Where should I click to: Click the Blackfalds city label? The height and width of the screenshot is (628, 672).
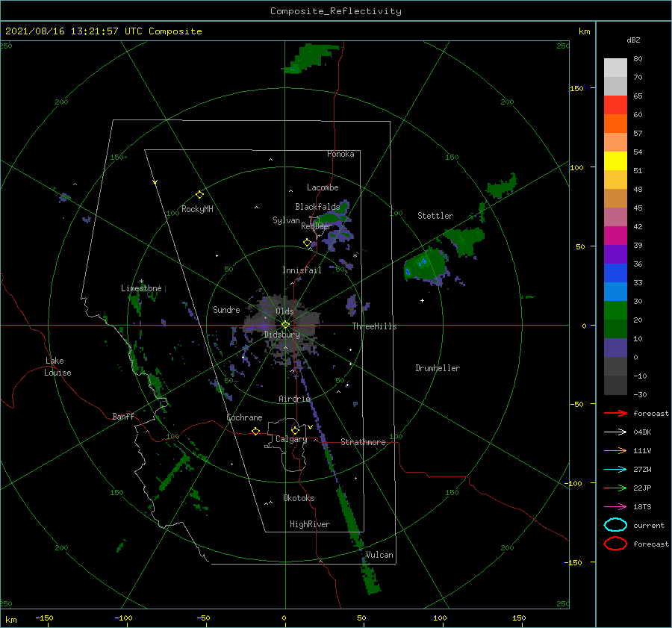click(317, 207)
